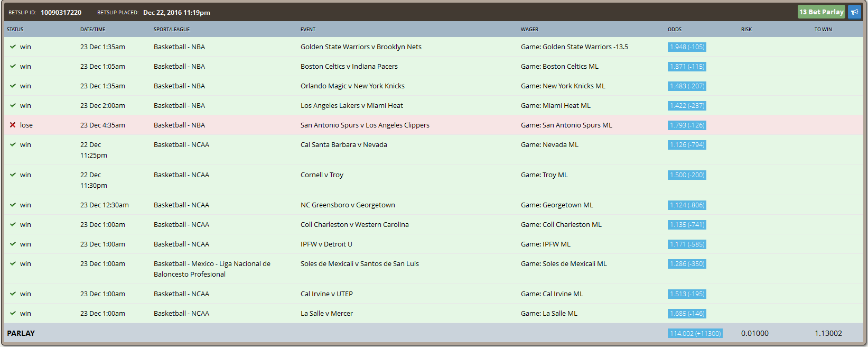
Task: Click the odds badge 1.483 (-207)
Action: click(x=687, y=86)
